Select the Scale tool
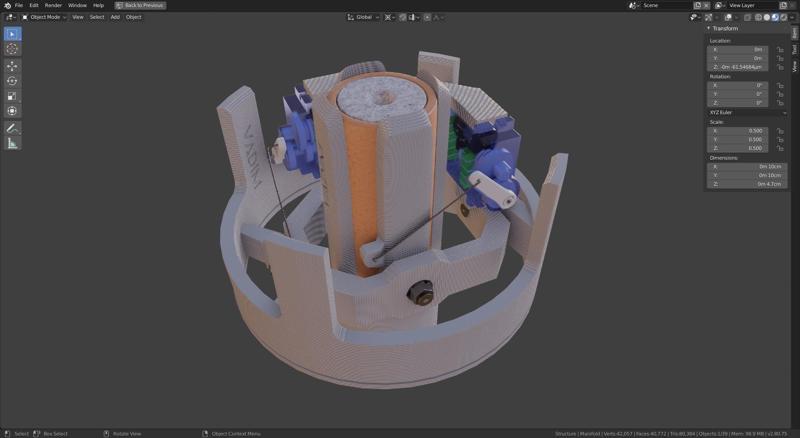800x438 pixels. pyautogui.click(x=12, y=96)
